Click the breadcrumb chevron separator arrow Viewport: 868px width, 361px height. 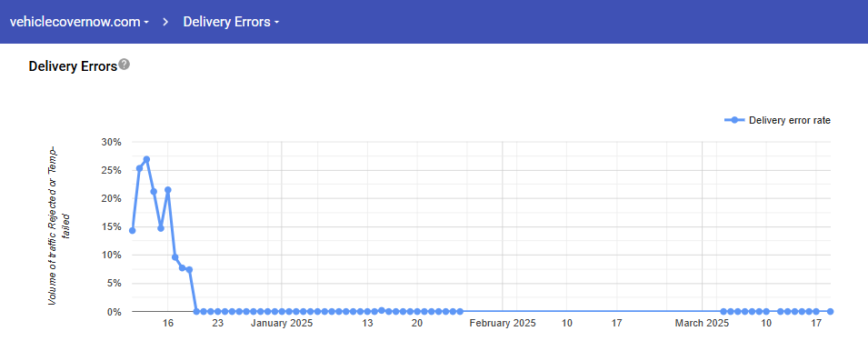[x=165, y=22]
